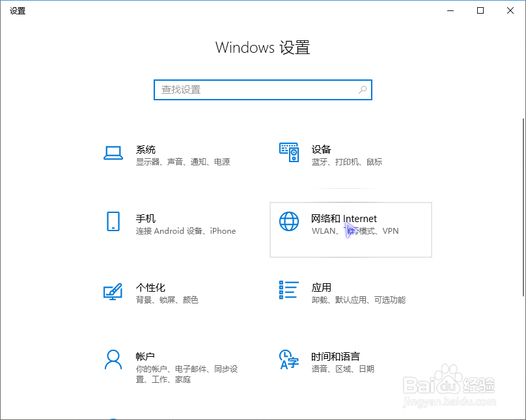Viewport: 526px width, 420px height.
Task: Open the 时间和语言 clock icon
Action: (x=289, y=359)
